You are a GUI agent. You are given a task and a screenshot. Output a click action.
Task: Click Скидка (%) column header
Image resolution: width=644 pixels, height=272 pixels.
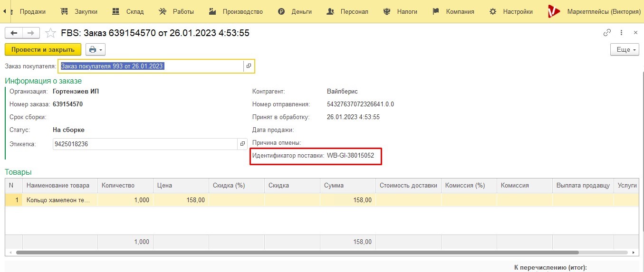237,186
